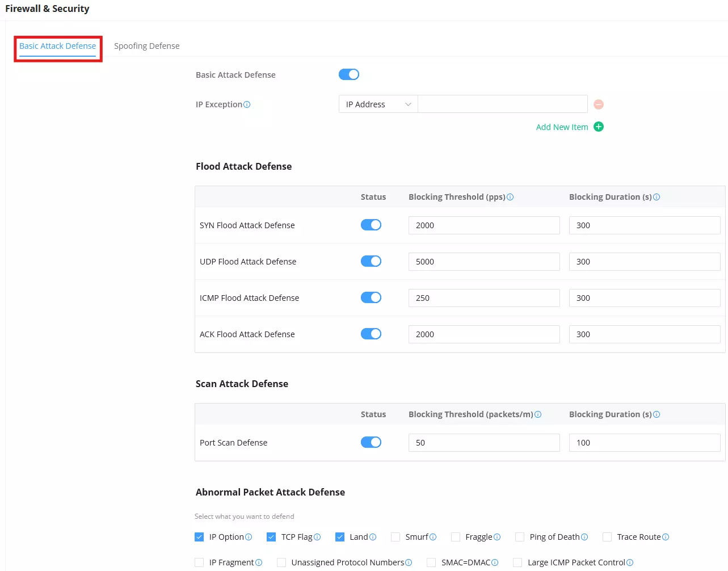
Task: Open Flood Attack Blocking Duration info icon
Action: click(x=657, y=197)
